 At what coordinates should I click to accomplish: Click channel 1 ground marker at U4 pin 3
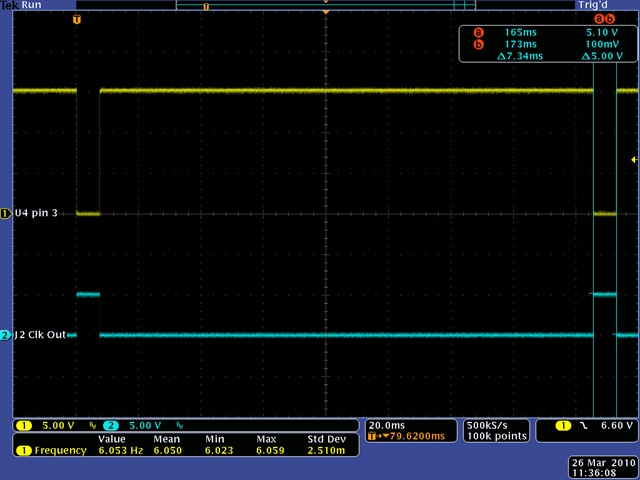pos(6,213)
